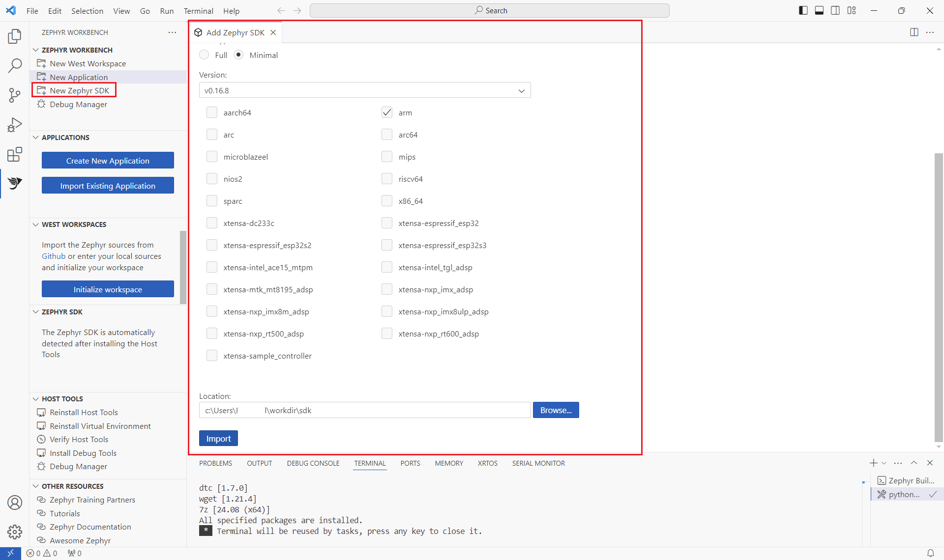Click the Verify Host Tools icon
944x560 pixels.
point(41,439)
